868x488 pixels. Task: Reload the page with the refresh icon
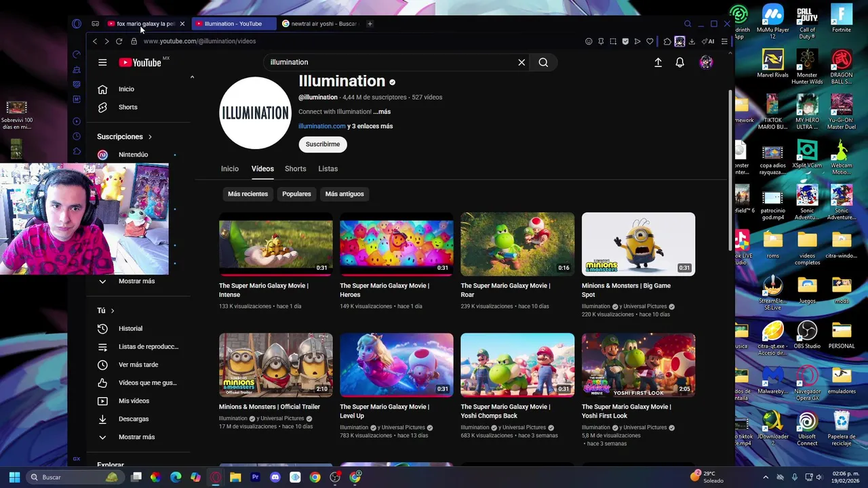pyautogui.click(x=119, y=41)
